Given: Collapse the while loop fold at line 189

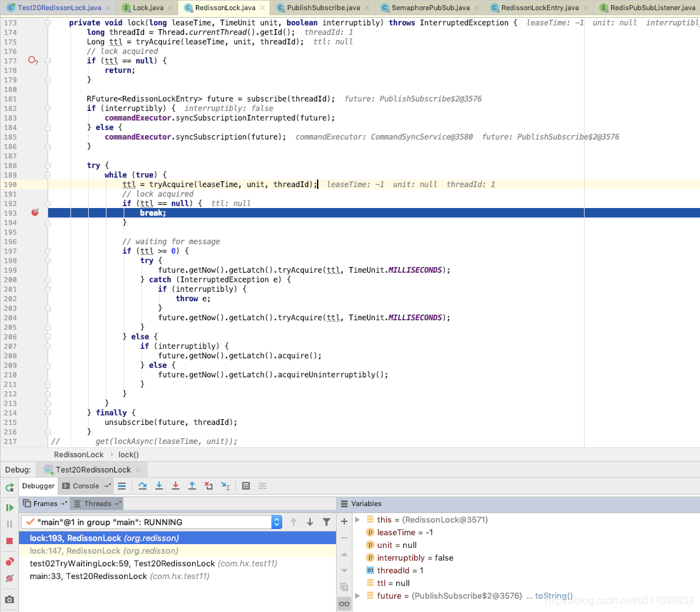Looking at the screenshot, I should pos(48,175).
